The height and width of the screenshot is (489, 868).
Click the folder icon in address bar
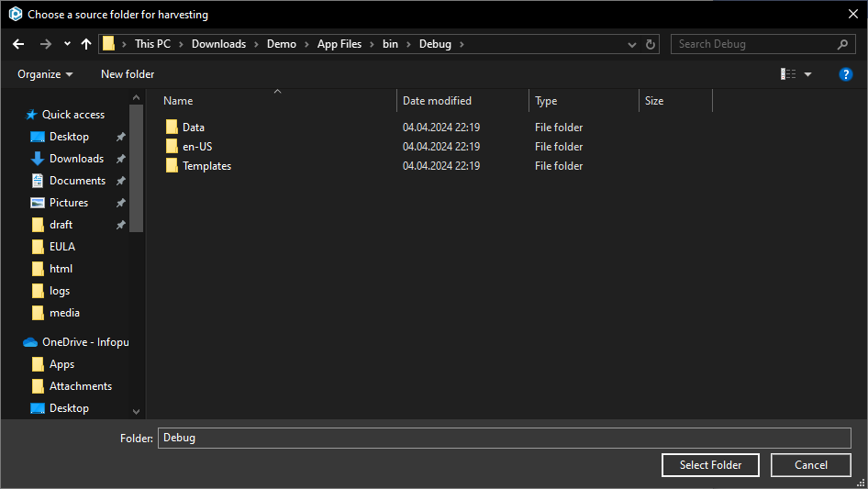point(108,44)
